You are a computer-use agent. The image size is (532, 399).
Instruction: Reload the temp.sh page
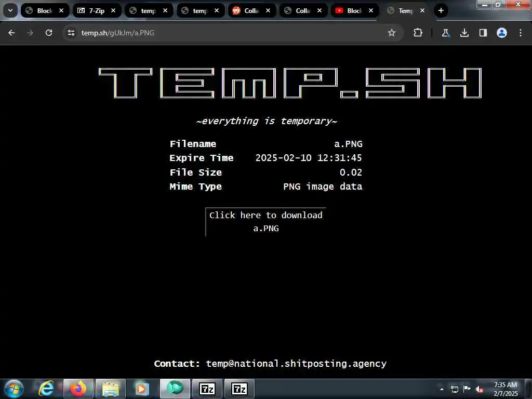pyautogui.click(x=49, y=33)
